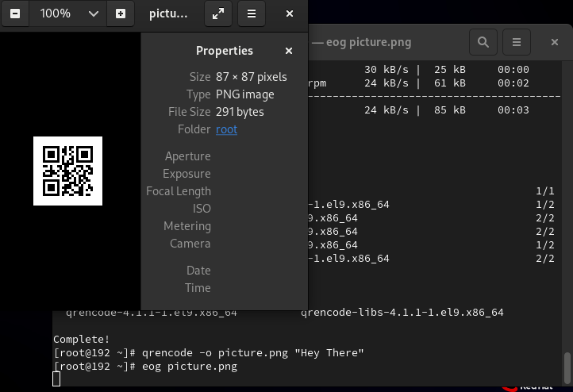This screenshot has height=392, width=573.
Task: Click the 'Camera' property label
Action: [x=190, y=244]
